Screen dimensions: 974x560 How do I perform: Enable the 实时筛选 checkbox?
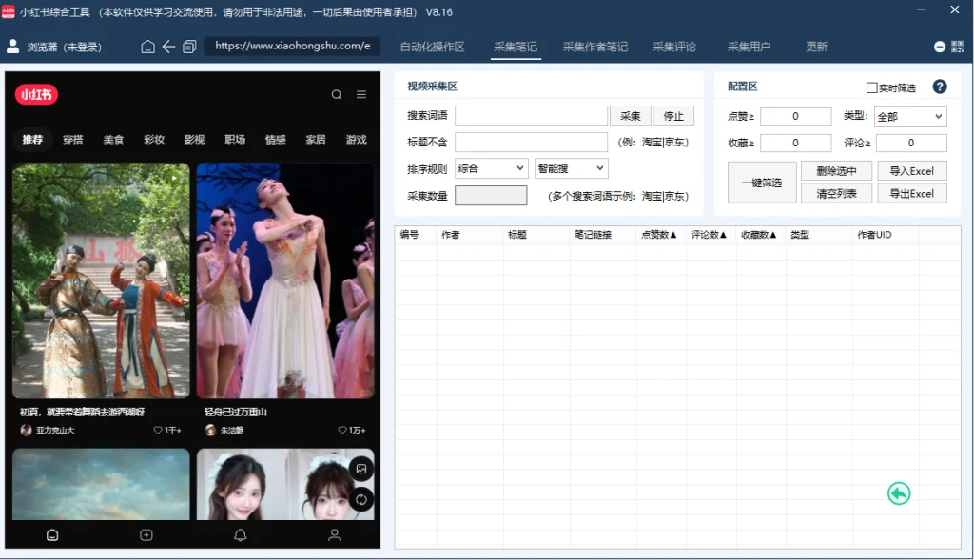871,87
